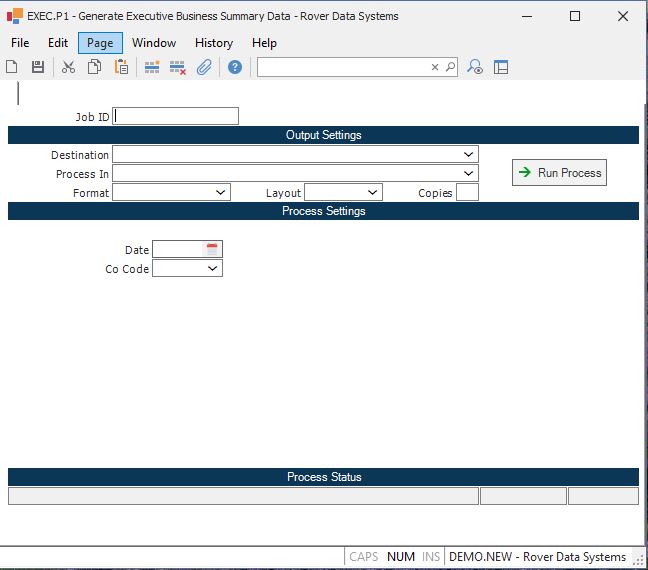The width and height of the screenshot is (648, 570).
Task: Click the Copies input box
Action: click(x=467, y=192)
